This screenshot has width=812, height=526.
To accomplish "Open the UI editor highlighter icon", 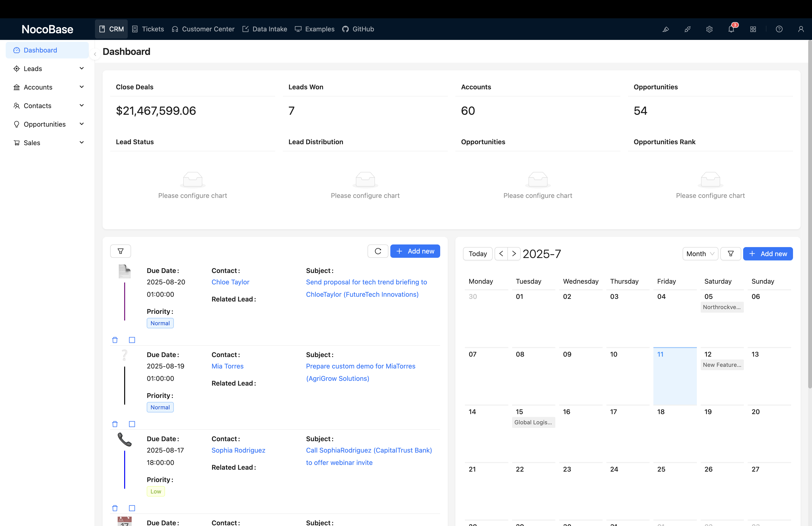I will click(666, 29).
